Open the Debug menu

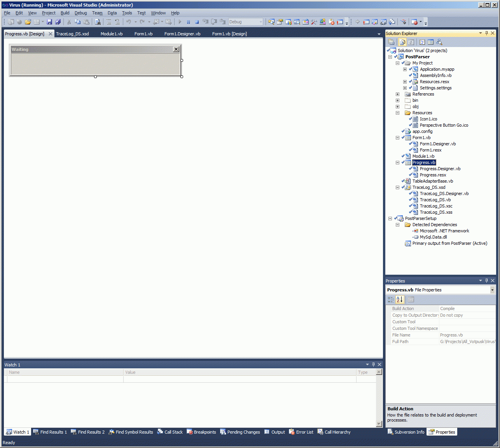pos(81,13)
